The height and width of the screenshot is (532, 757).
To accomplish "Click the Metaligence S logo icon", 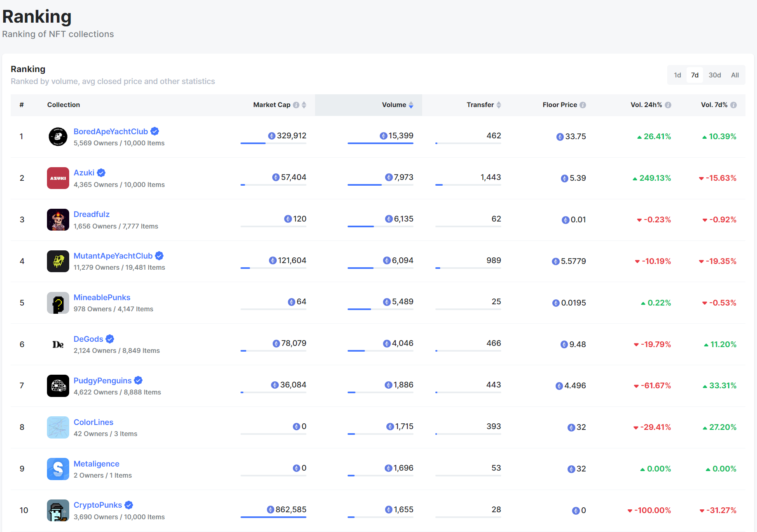I will pyautogui.click(x=58, y=469).
